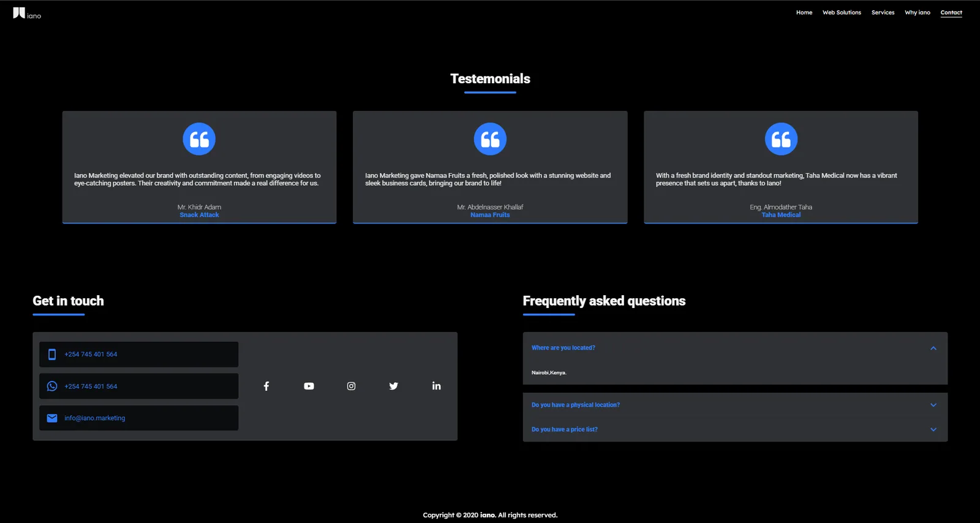Expand the physical location question chevron
The height and width of the screenshot is (523, 980).
[933, 405]
